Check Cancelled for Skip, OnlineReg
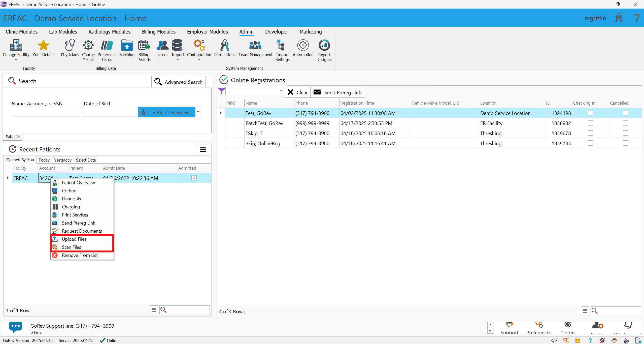The image size is (644, 344). pyautogui.click(x=625, y=143)
